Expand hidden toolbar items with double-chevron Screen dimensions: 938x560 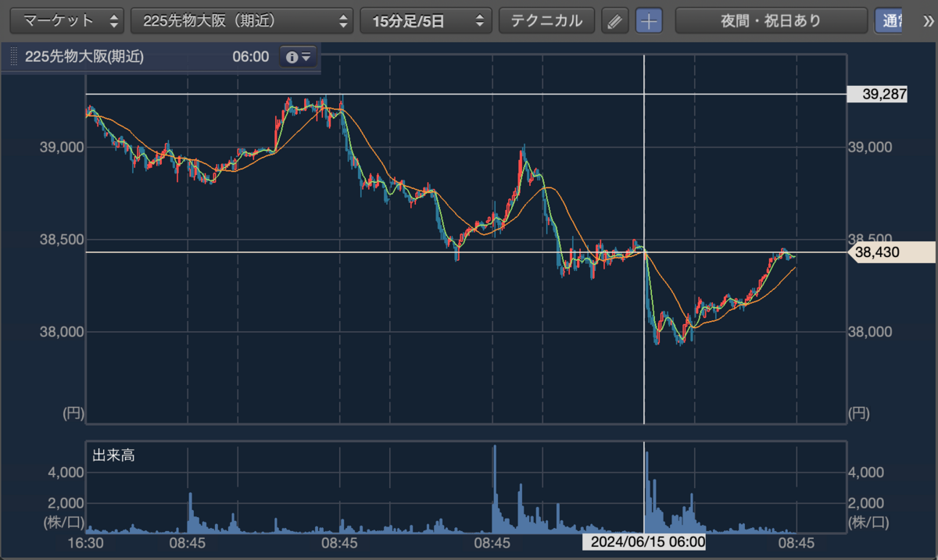tap(927, 21)
